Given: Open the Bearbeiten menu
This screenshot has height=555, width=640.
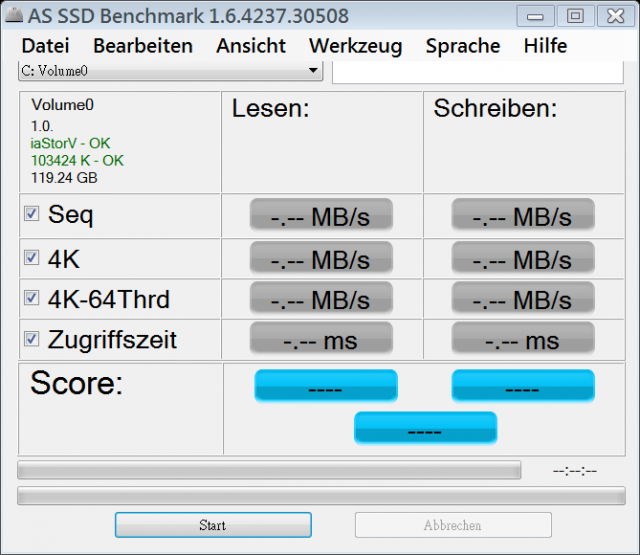Looking at the screenshot, I should pyautogui.click(x=143, y=45).
